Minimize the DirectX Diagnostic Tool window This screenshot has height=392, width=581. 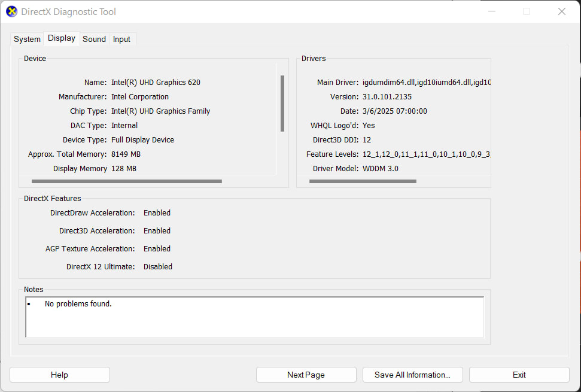coord(492,11)
